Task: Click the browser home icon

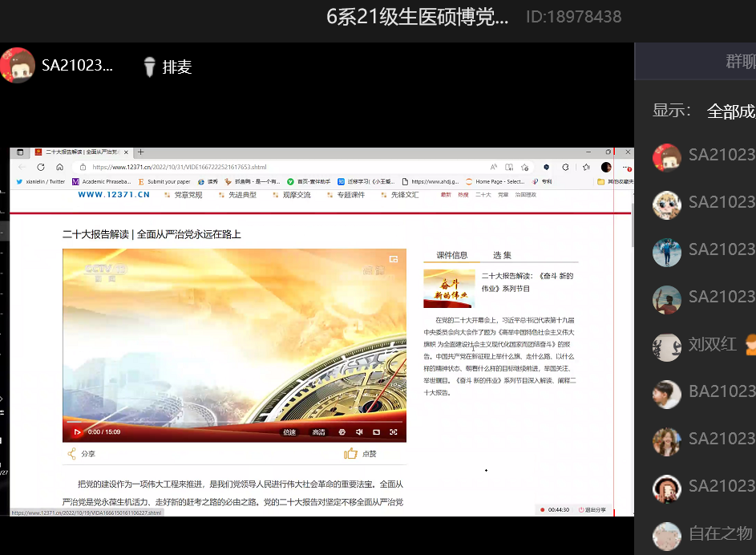Action: point(59,167)
